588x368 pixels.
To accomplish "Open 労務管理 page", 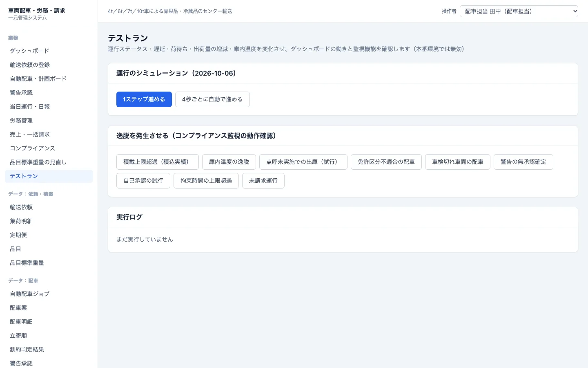I will pyautogui.click(x=49, y=121).
